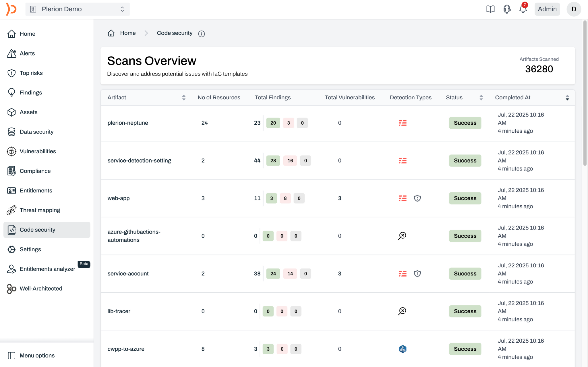
Task: Click the Code security info icon
Action: point(202,34)
